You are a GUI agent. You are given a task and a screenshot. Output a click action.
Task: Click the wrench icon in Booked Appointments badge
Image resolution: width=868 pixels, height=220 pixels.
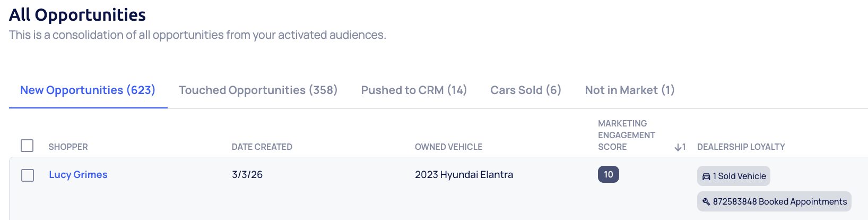pos(706,202)
